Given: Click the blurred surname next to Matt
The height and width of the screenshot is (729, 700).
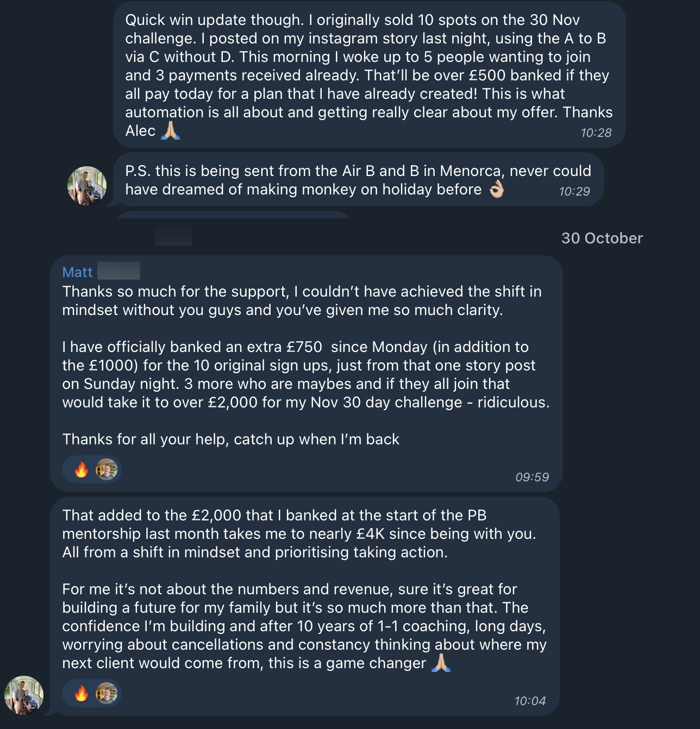Looking at the screenshot, I should [x=118, y=271].
